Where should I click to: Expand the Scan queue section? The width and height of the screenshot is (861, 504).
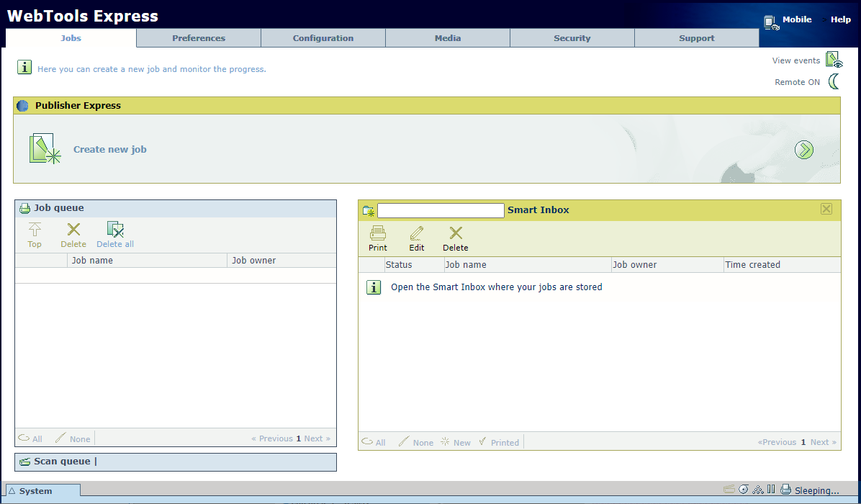pyautogui.click(x=61, y=462)
